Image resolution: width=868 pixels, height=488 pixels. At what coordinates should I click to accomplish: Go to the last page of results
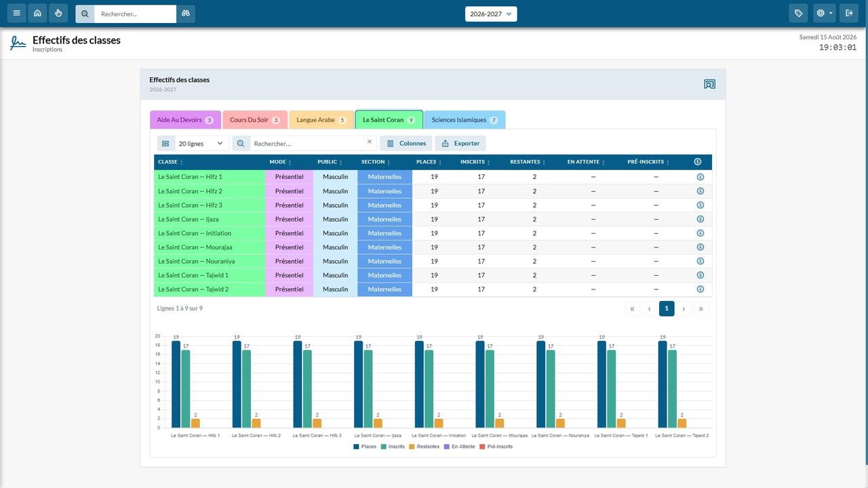701,309
